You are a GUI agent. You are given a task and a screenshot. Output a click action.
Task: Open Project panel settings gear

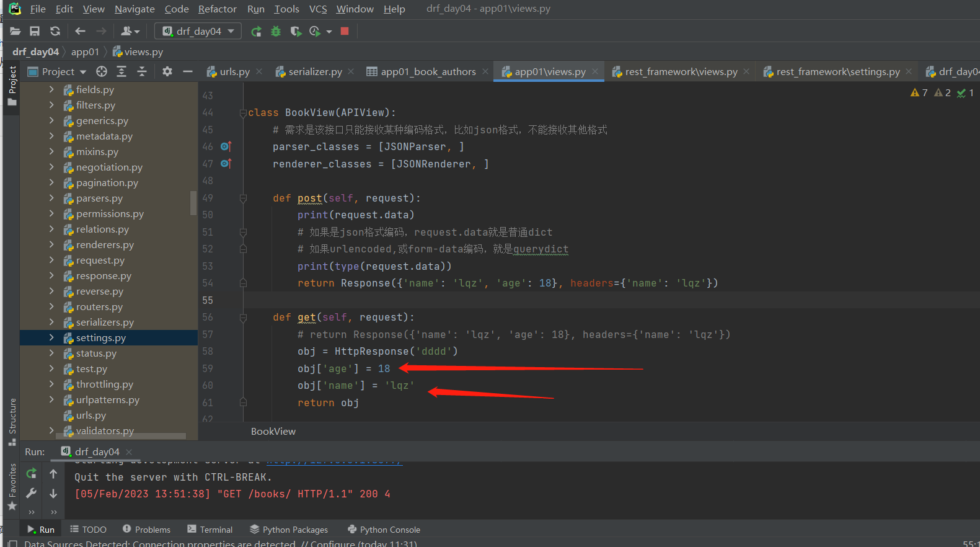(167, 72)
